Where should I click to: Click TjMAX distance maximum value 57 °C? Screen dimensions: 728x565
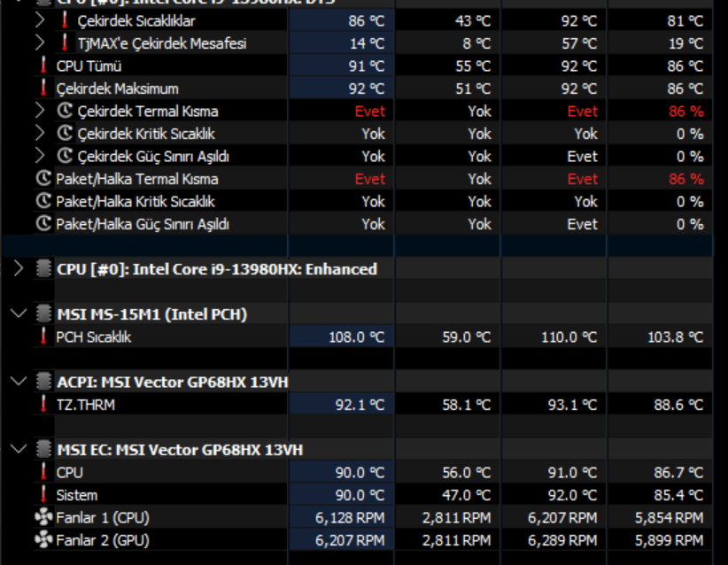click(x=579, y=43)
